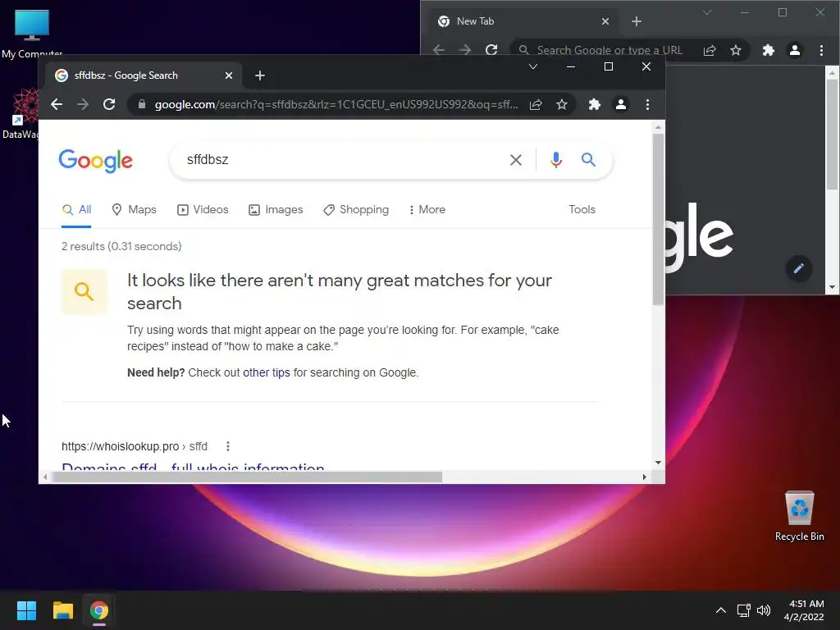Follow the 'other tips' link
This screenshot has height=630, width=840.
pos(267,373)
